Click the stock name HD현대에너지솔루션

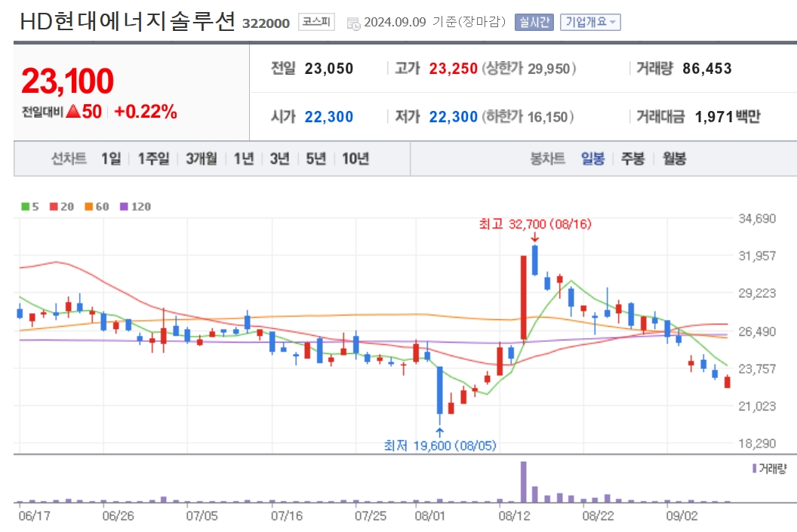(128, 21)
